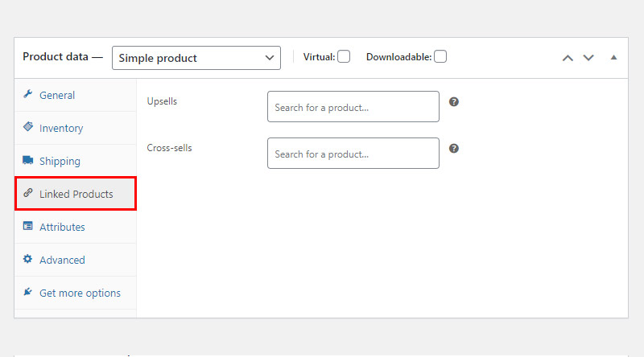Click the Get more options plug icon
Screen dimensions: 644x357
pos(27,292)
